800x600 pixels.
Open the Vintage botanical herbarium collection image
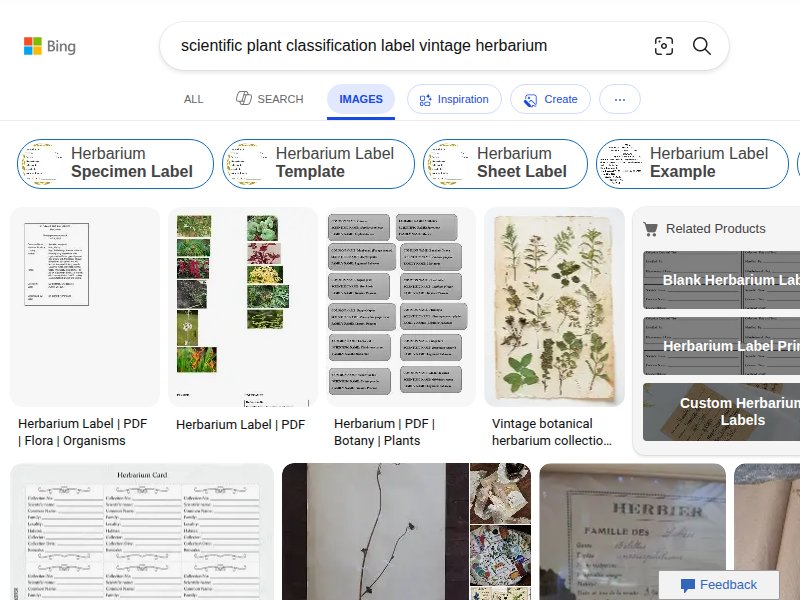(x=554, y=306)
